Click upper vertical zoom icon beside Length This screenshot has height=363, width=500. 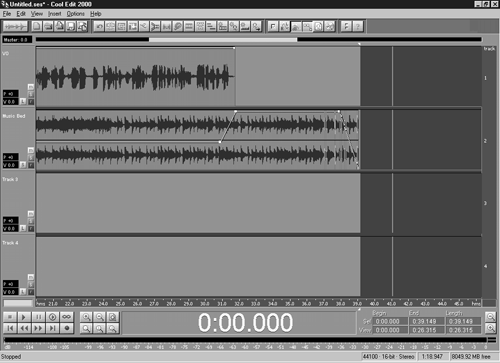490,317
